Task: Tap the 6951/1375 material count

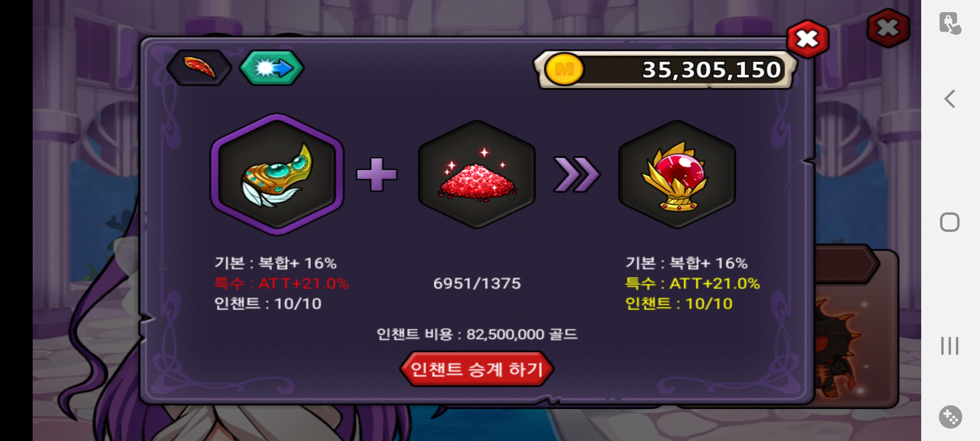Action: (477, 283)
